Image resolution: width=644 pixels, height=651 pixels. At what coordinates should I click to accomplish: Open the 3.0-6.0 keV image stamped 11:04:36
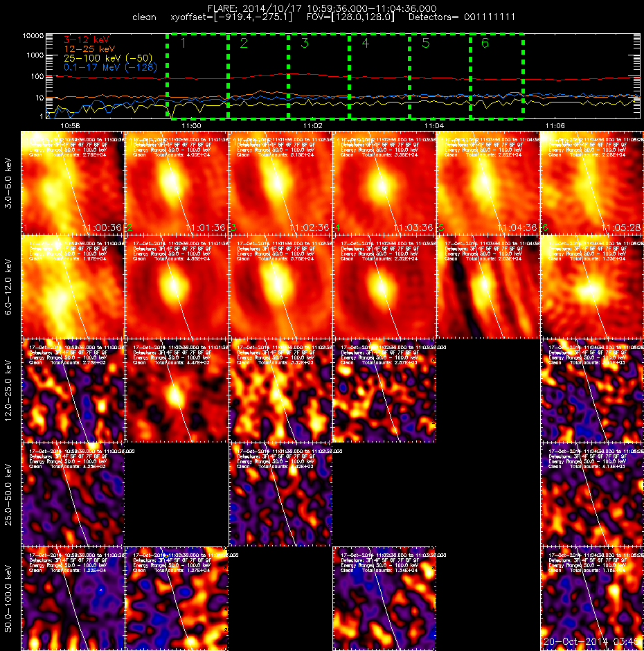(488, 183)
